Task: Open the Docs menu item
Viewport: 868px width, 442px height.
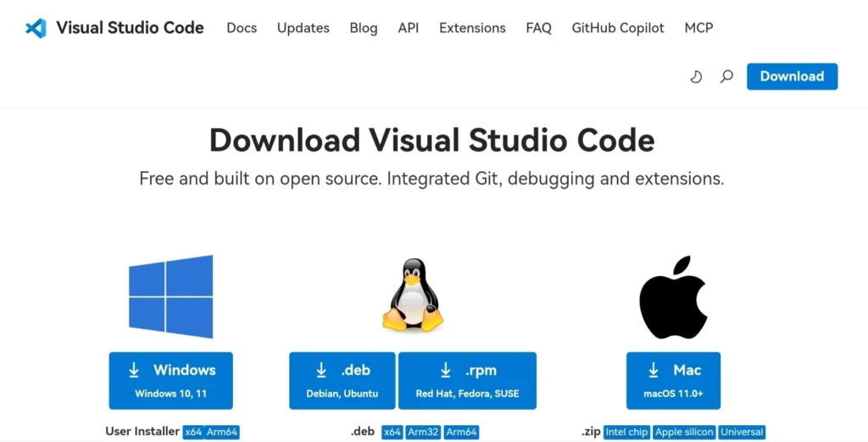Action: point(242,28)
